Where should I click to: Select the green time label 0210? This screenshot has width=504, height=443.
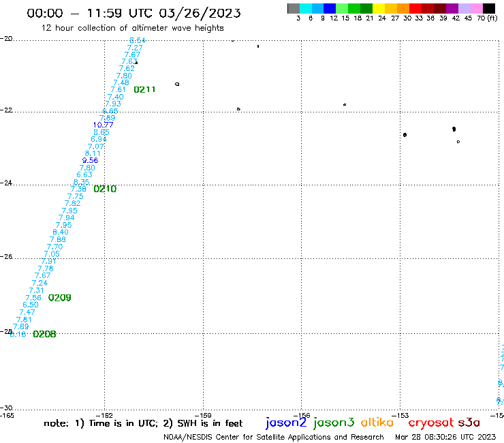click(105, 189)
